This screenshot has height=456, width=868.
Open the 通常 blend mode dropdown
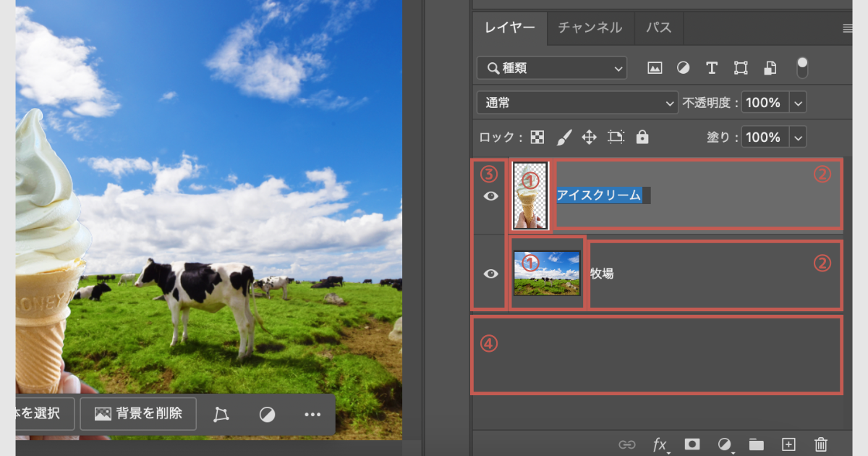pos(576,102)
